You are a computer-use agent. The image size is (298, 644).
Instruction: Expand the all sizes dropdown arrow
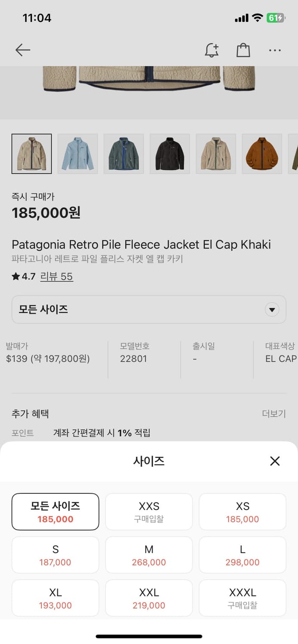pos(272,310)
